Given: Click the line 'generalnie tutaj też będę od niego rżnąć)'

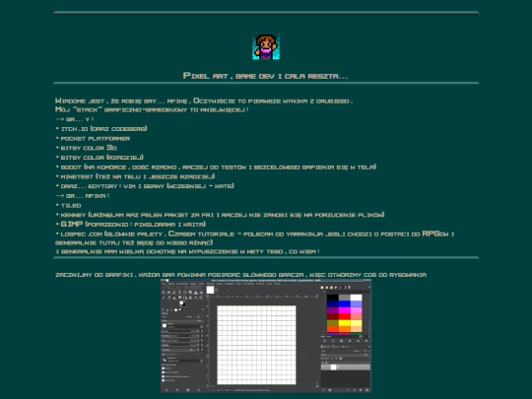Looking at the screenshot, I should pyautogui.click(x=134, y=242).
